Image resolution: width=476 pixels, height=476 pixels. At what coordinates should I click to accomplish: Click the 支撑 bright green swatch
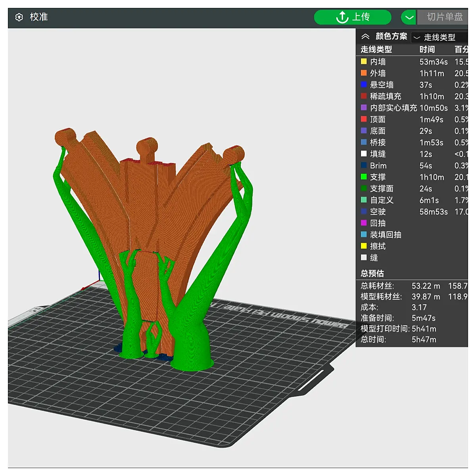point(364,177)
